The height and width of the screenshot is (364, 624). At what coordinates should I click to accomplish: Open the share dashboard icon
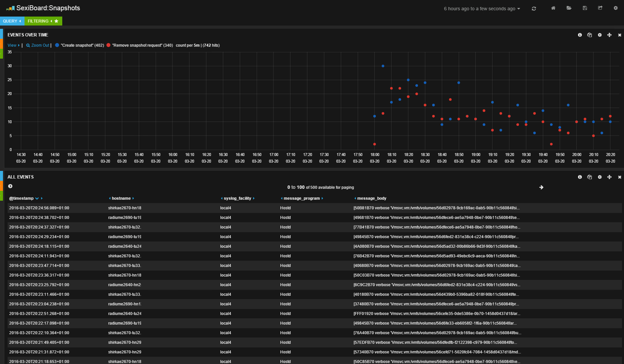click(x=600, y=8)
